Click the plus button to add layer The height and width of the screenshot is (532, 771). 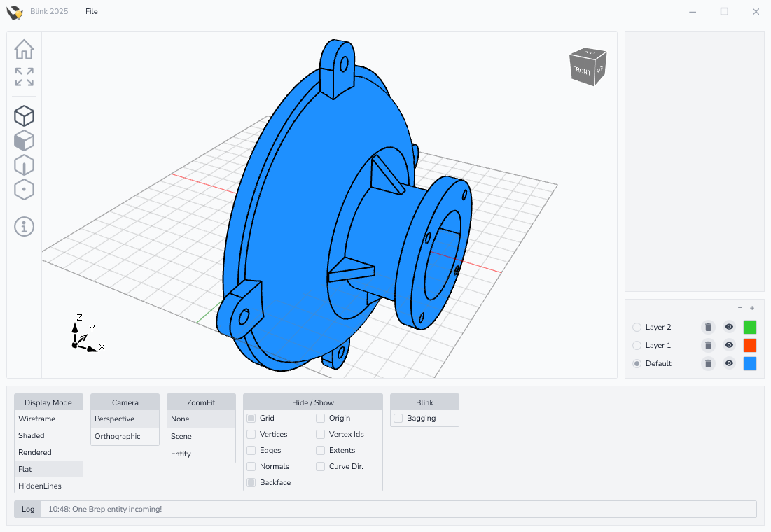pos(752,308)
